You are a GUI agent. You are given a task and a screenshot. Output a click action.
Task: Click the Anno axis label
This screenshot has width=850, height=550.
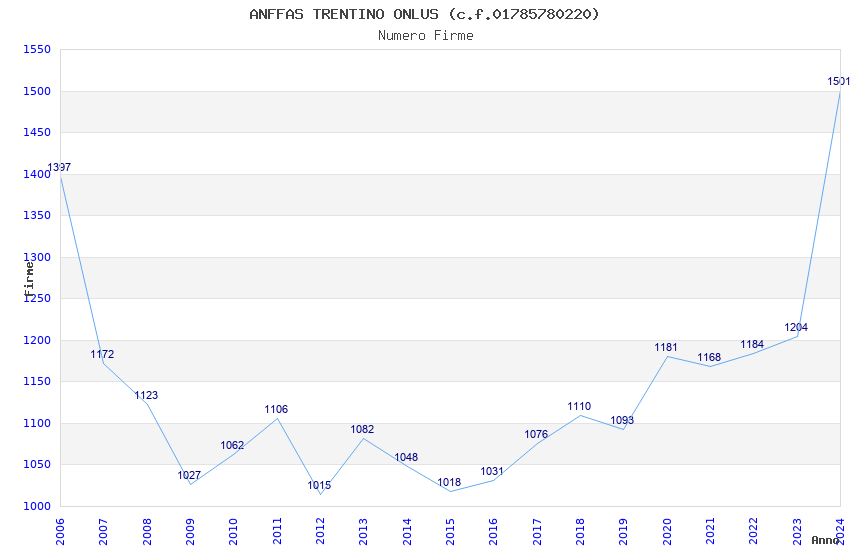tap(825, 540)
